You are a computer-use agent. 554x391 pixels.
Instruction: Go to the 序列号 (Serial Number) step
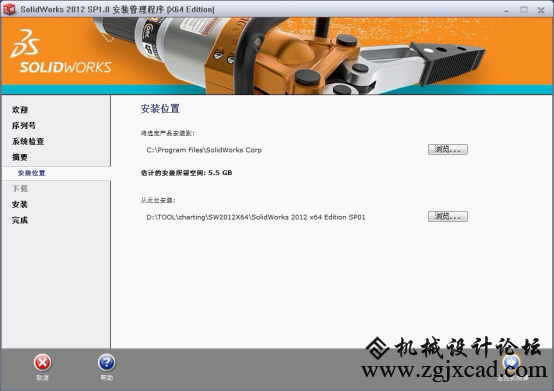point(24,125)
